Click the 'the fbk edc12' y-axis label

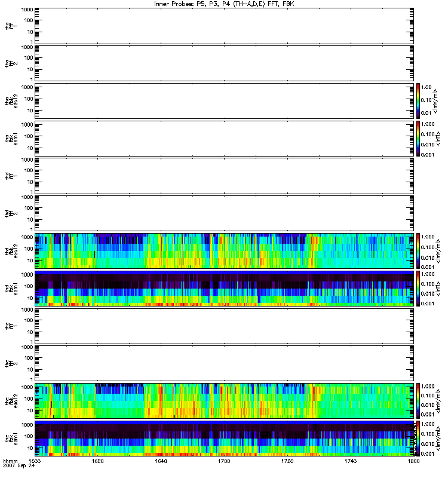pyautogui.click(x=11, y=401)
